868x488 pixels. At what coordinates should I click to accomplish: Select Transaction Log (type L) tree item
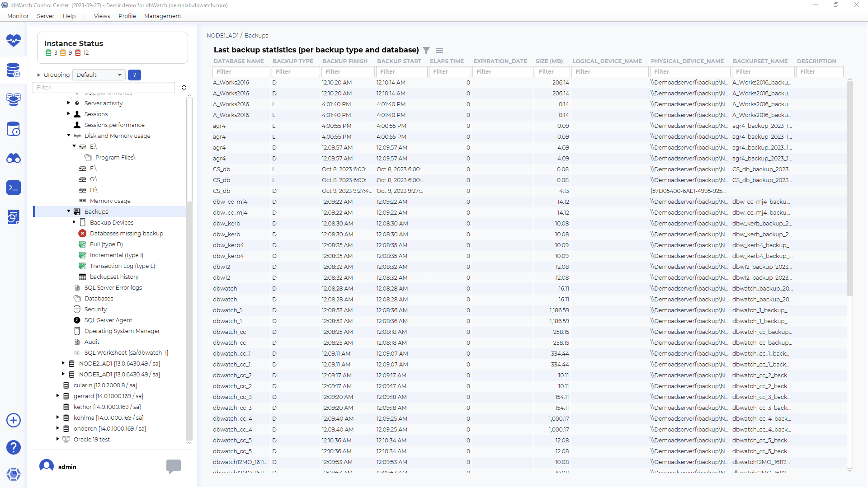coord(122,266)
